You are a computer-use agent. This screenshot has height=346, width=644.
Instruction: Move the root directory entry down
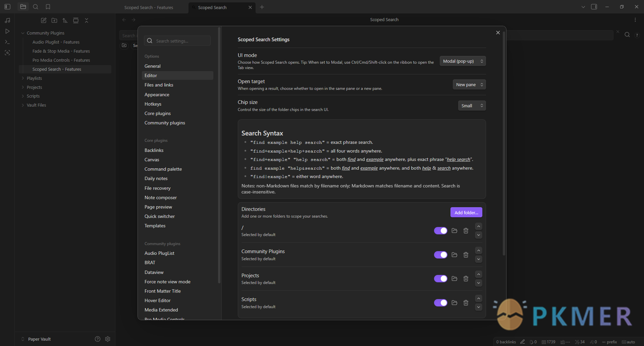pyautogui.click(x=479, y=235)
